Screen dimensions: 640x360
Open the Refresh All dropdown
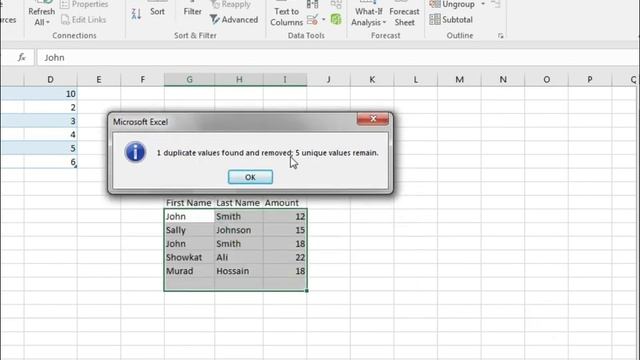pos(42,16)
